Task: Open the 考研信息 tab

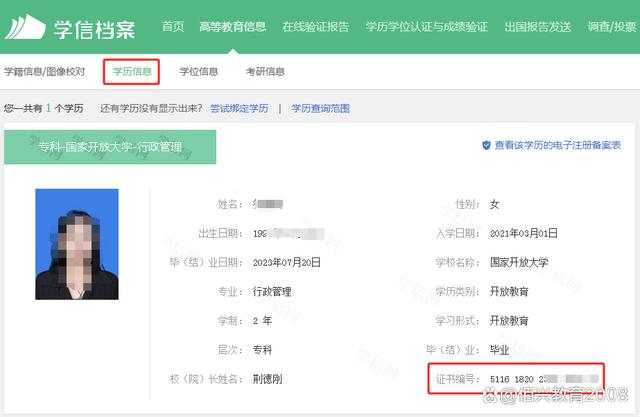Action: (x=265, y=72)
